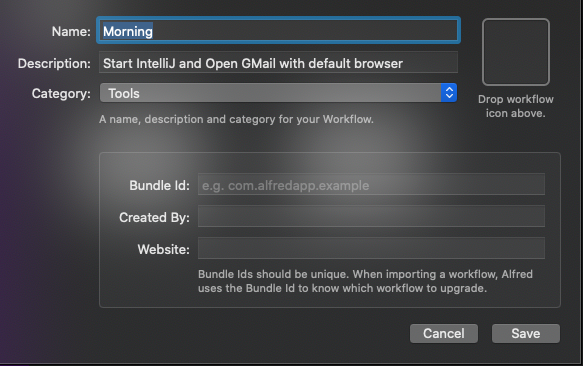583x366 pixels.
Task: Focus the Bundle Id input field
Action: pos(371,184)
